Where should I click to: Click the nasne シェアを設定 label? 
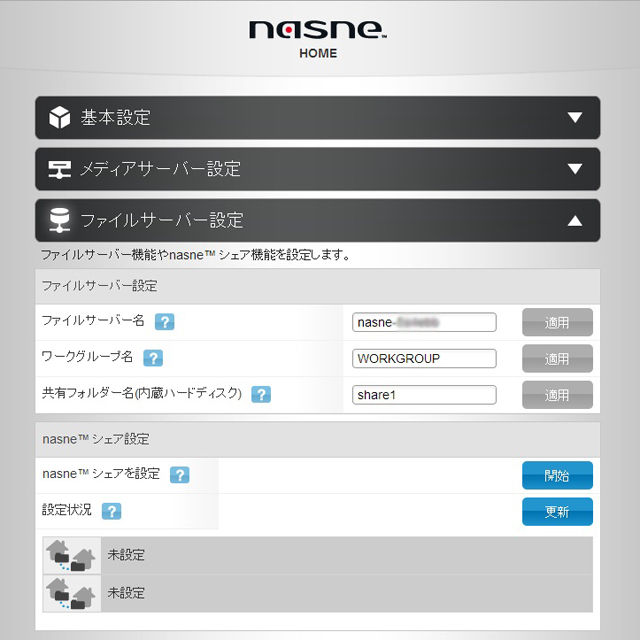pos(101,473)
